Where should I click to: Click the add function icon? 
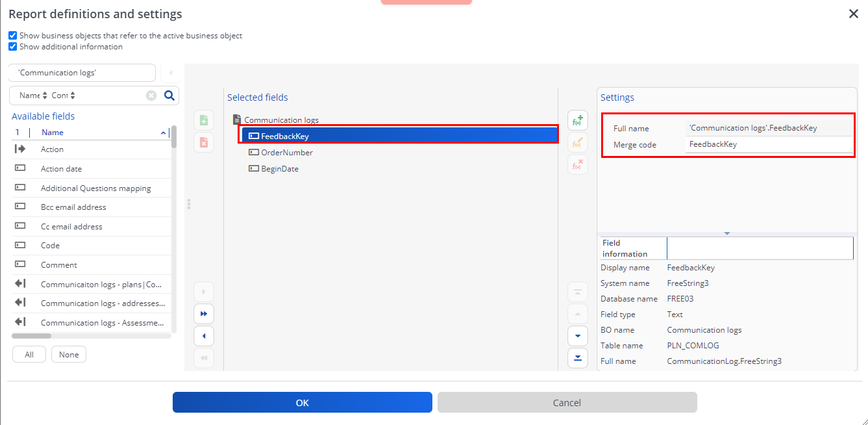pos(577,120)
